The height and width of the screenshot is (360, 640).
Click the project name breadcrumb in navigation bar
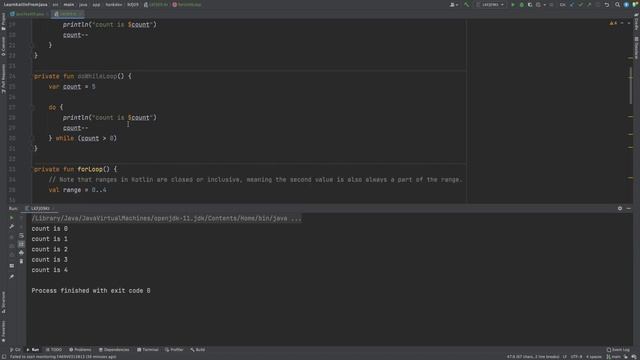25,4
